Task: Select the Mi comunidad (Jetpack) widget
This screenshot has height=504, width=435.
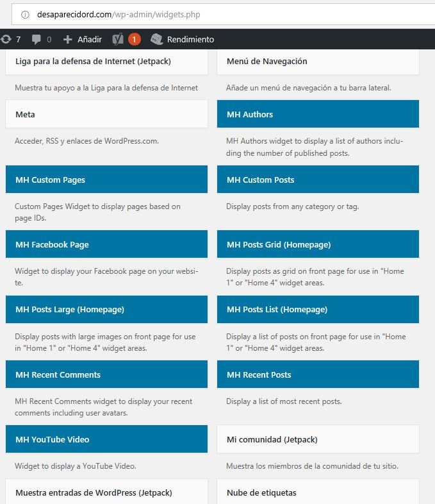Action: click(x=318, y=439)
